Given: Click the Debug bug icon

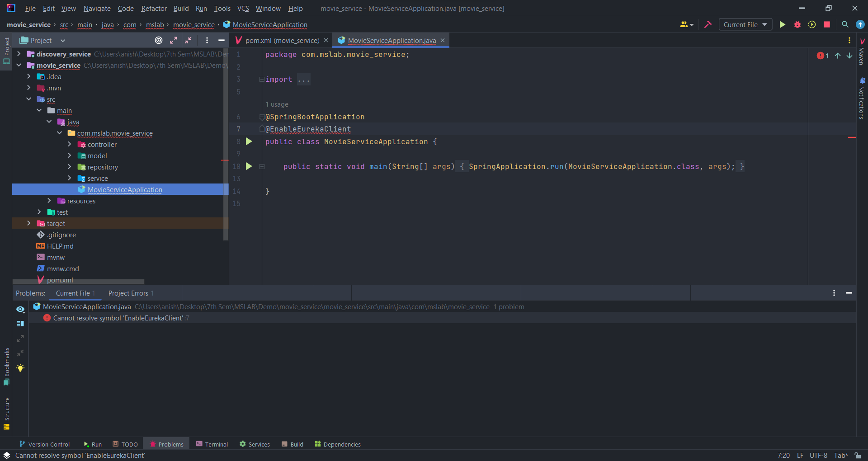Looking at the screenshot, I should pos(797,25).
